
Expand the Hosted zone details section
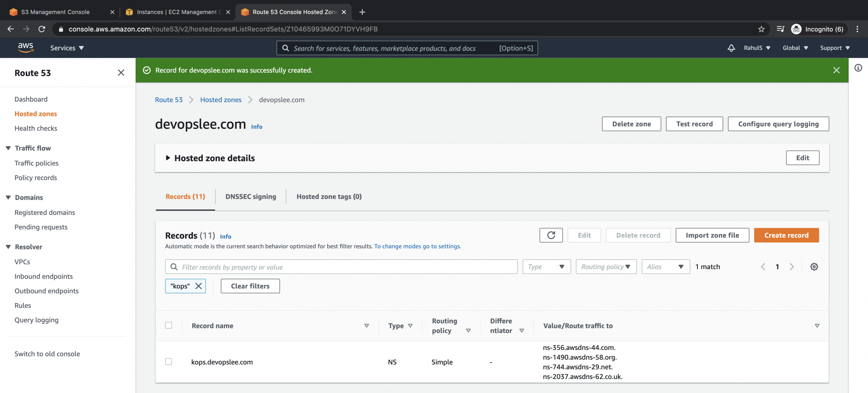[x=168, y=158]
